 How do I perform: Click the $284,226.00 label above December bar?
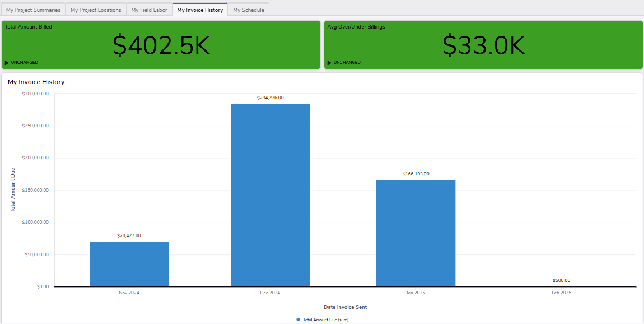pos(270,97)
